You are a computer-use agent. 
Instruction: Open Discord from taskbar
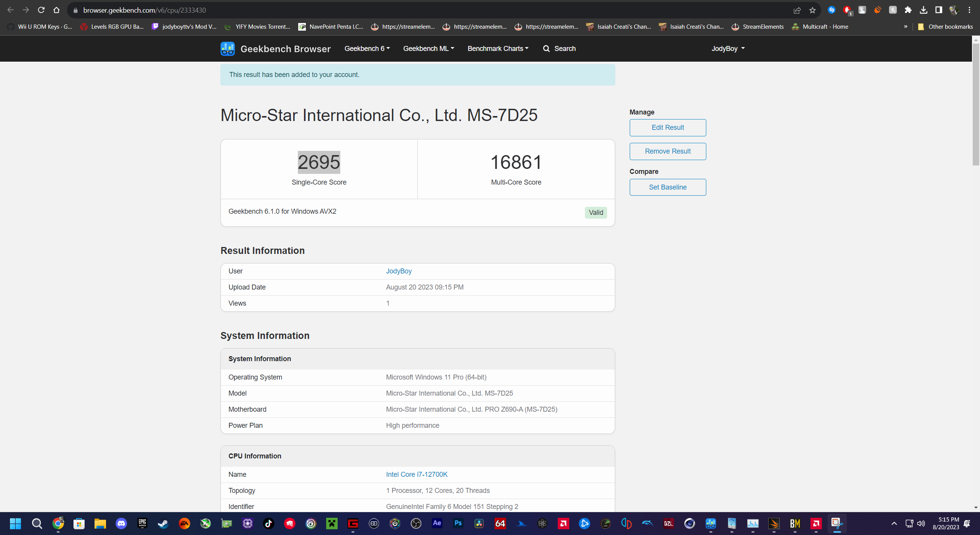pyautogui.click(x=121, y=523)
